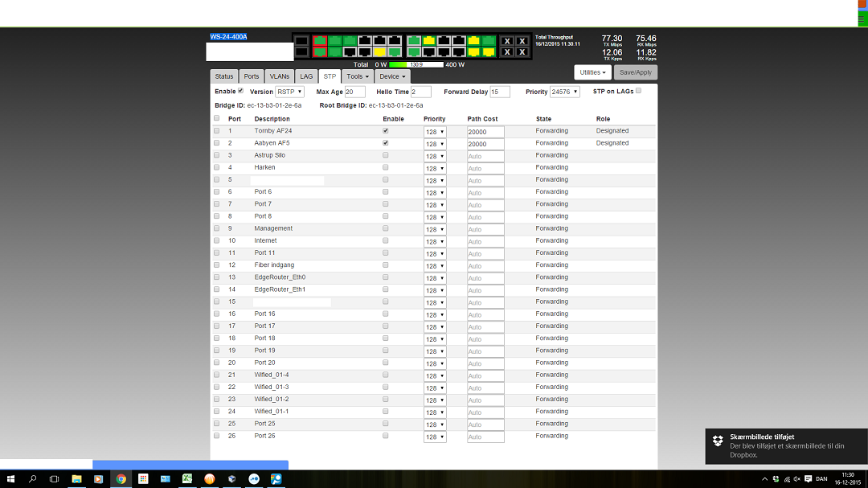Click the Dropbox icon in the notification popup

[718, 441]
